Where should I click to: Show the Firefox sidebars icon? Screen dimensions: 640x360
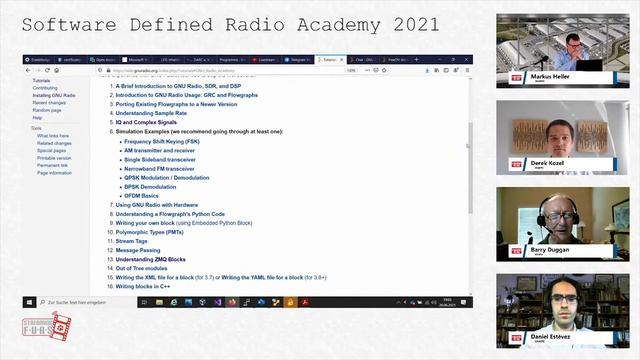(x=446, y=70)
